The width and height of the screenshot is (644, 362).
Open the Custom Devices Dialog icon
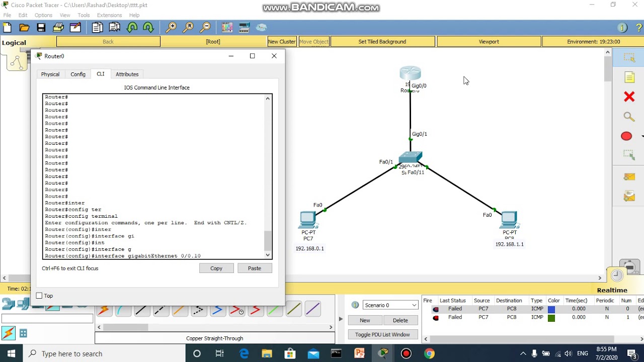[x=245, y=28]
